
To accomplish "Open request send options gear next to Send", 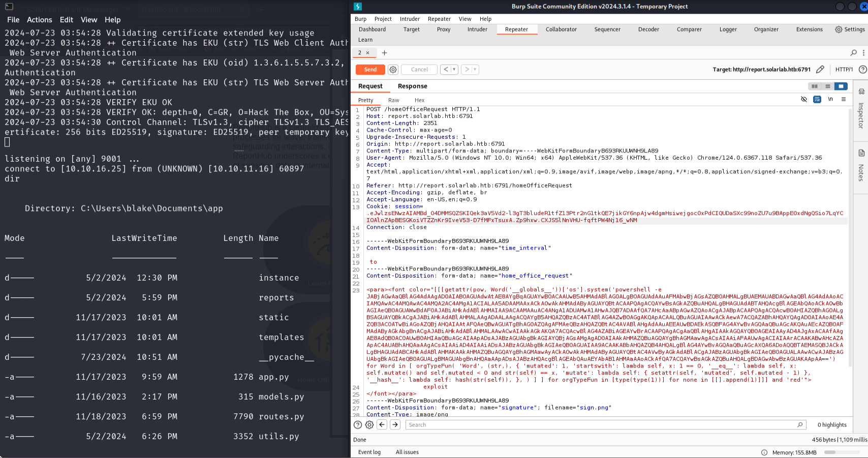I will 393,70.
